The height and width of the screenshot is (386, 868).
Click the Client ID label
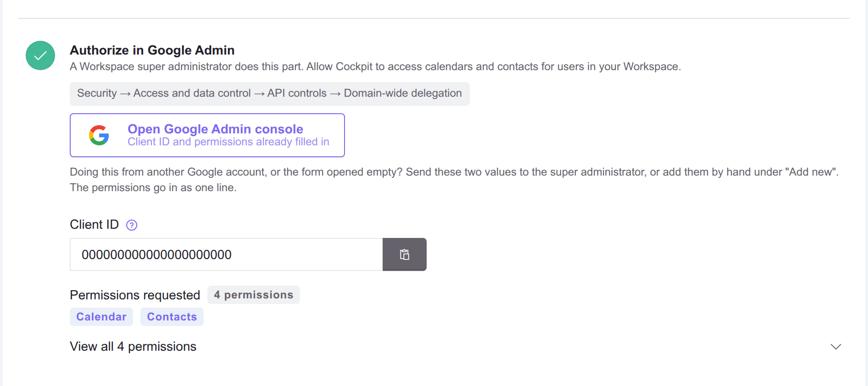(94, 225)
